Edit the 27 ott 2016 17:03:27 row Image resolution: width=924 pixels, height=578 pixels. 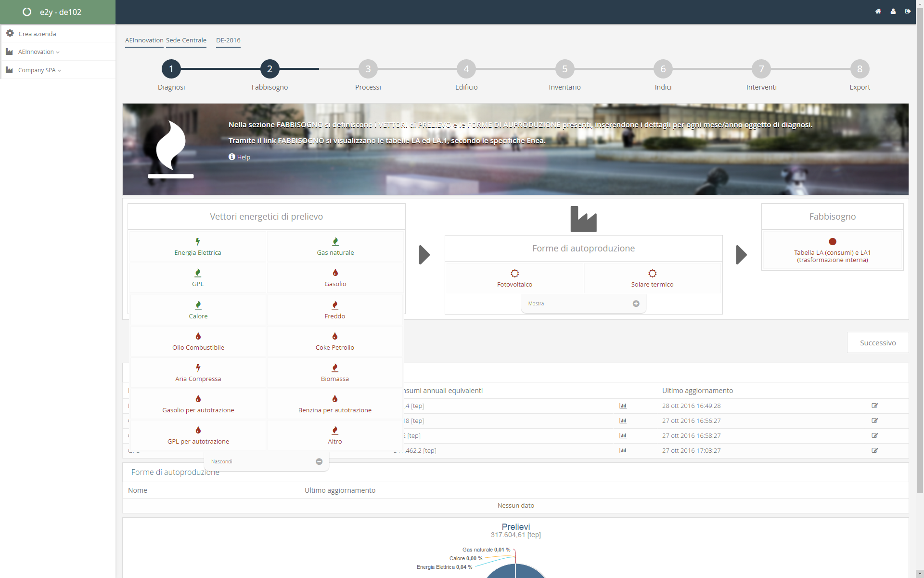[x=875, y=450]
